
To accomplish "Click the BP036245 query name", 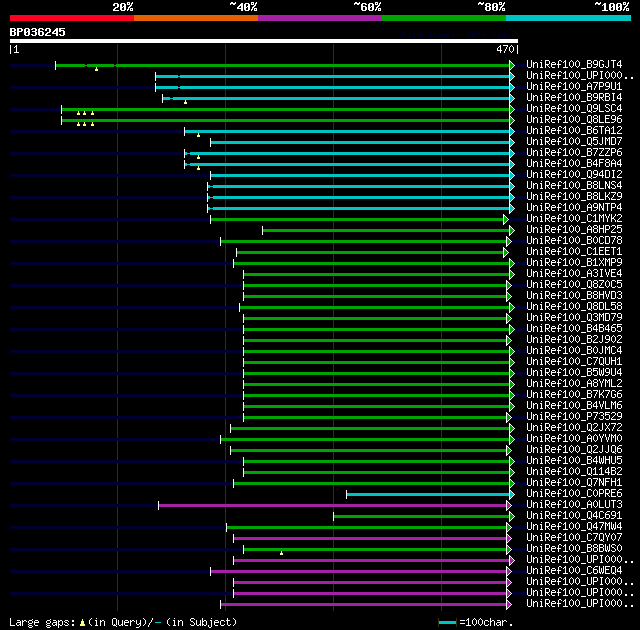I will 38,32.
